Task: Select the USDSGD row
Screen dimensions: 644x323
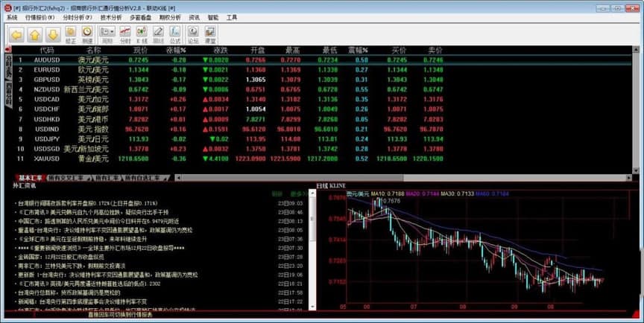Action: (321, 148)
